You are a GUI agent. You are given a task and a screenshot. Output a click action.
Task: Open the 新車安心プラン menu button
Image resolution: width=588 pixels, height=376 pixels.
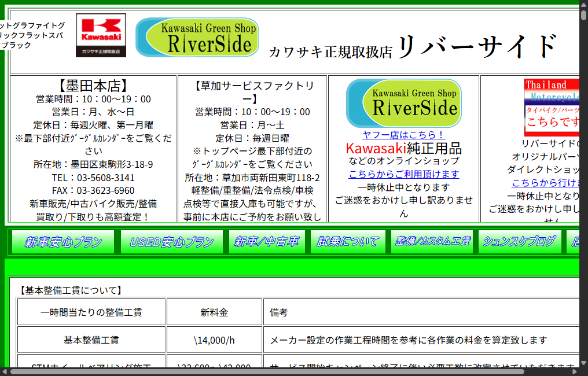(63, 242)
